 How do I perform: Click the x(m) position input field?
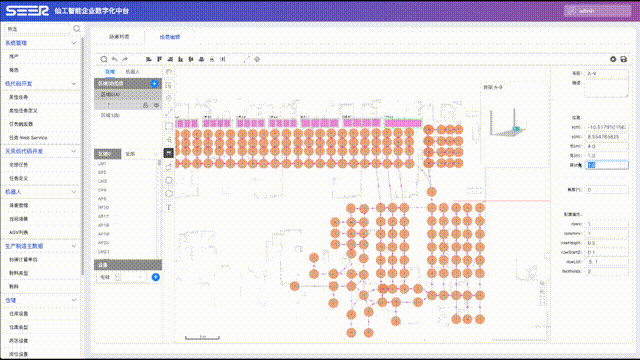click(x=607, y=127)
